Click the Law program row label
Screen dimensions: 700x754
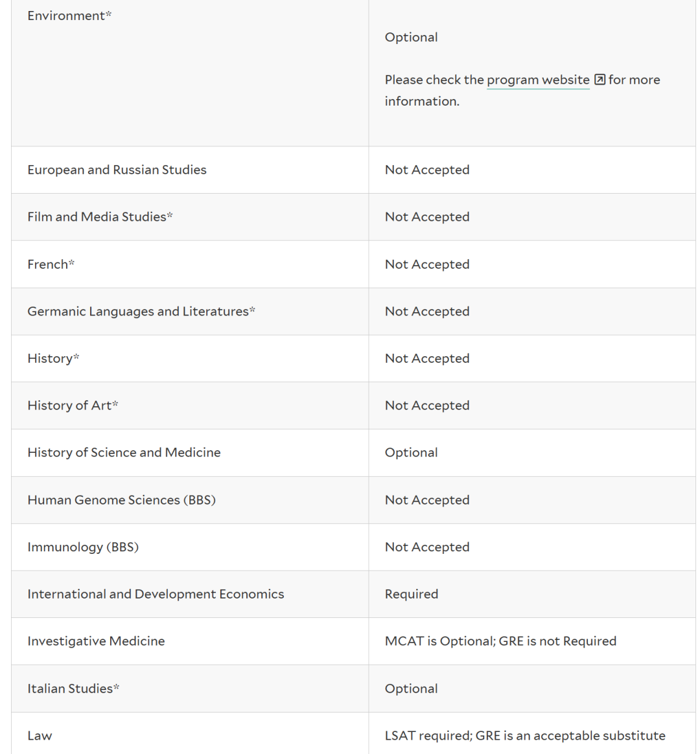40,736
